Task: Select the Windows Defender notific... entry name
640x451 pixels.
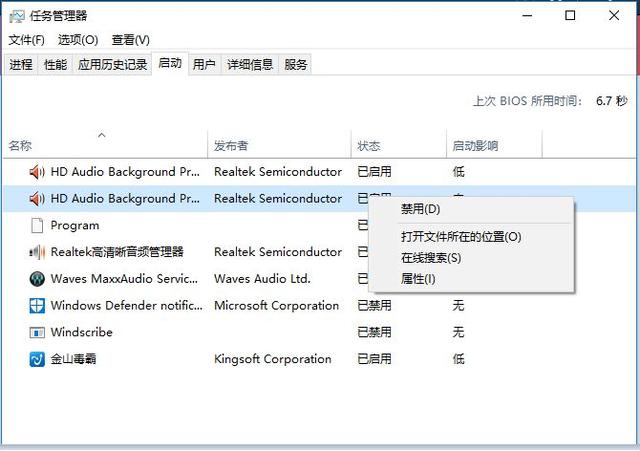Action: (x=127, y=305)
